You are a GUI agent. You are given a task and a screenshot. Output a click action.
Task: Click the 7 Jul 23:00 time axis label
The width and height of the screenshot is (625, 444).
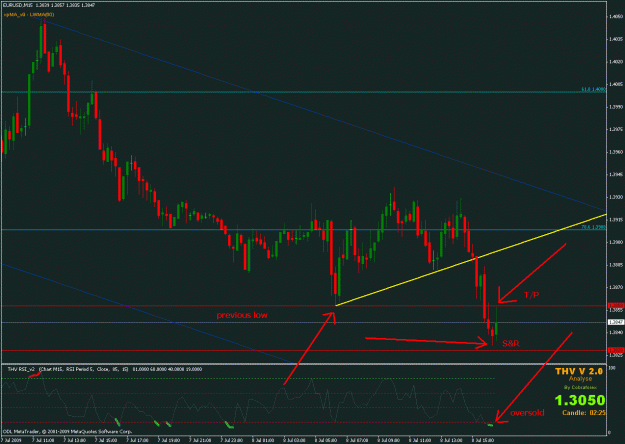[x=231, y=440]
